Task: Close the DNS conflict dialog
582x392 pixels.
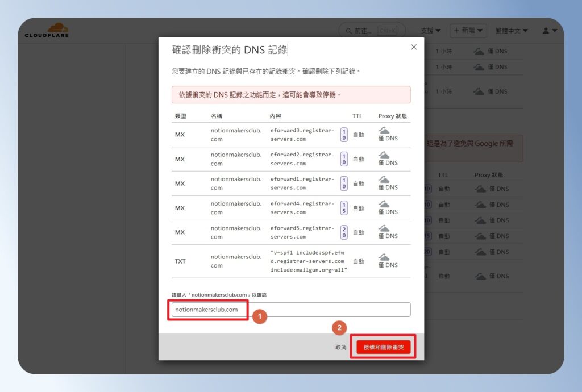Action: 414,47
